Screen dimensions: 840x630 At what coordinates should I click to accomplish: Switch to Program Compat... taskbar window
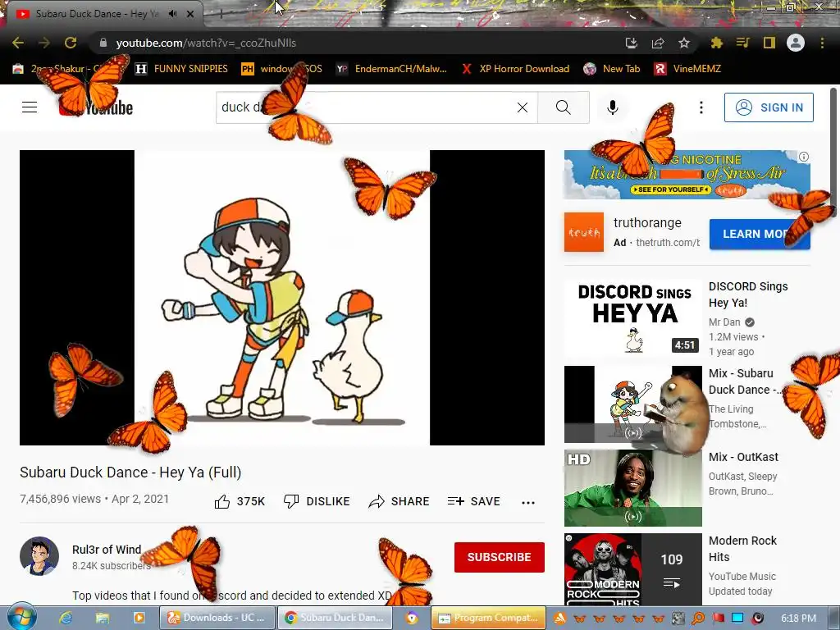click(489, 618)
